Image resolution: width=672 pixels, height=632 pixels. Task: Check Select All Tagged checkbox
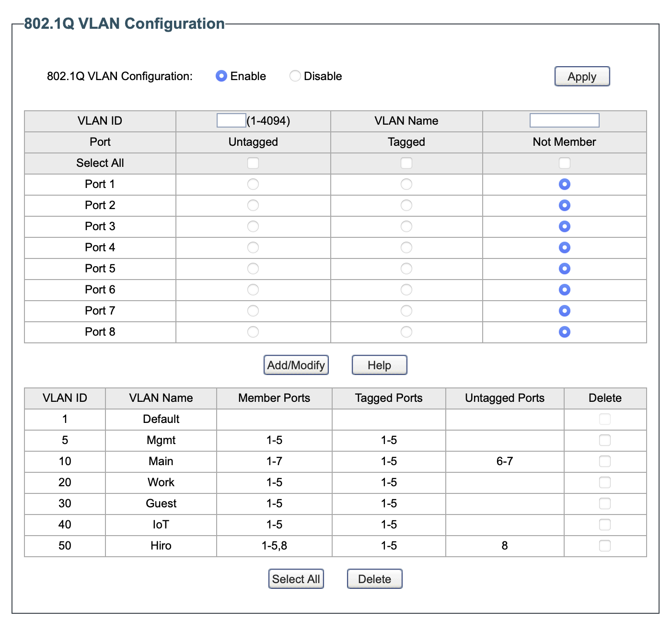(x=406, y=163)
